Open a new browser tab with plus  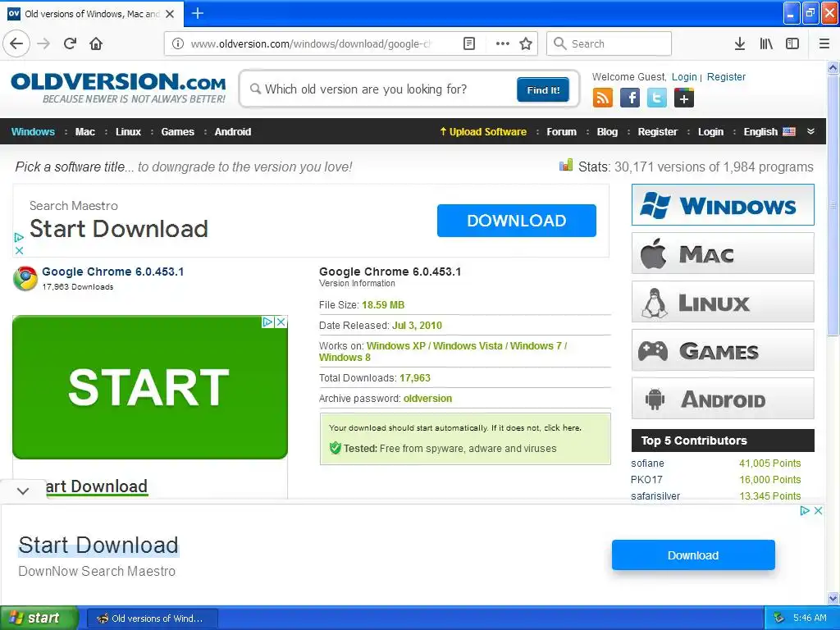tap(198, 13)
